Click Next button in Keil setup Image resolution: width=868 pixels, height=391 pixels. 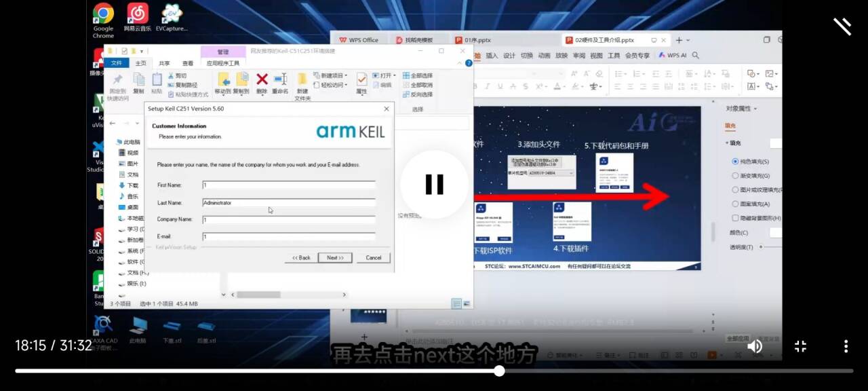coord(336,258)
